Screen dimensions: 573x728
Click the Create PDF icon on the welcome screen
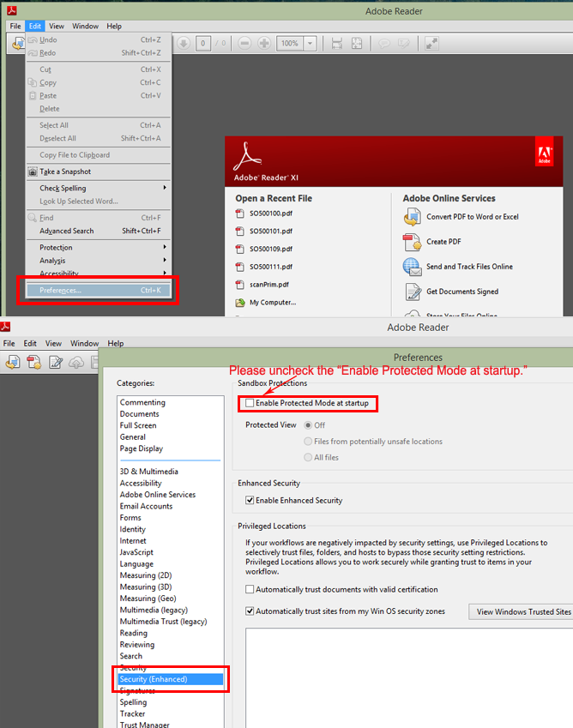pos(412,242)
